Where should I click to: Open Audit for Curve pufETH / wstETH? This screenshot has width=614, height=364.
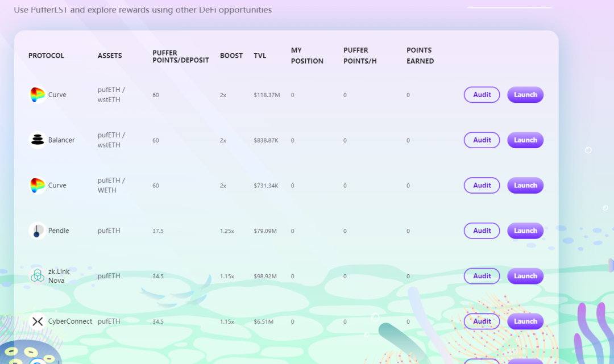click(482, 95)
